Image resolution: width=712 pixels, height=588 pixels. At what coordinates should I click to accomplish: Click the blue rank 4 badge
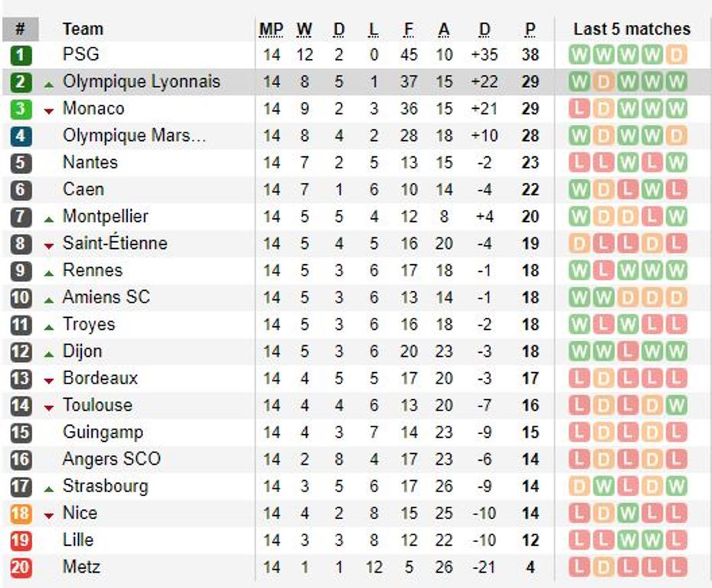21,136
